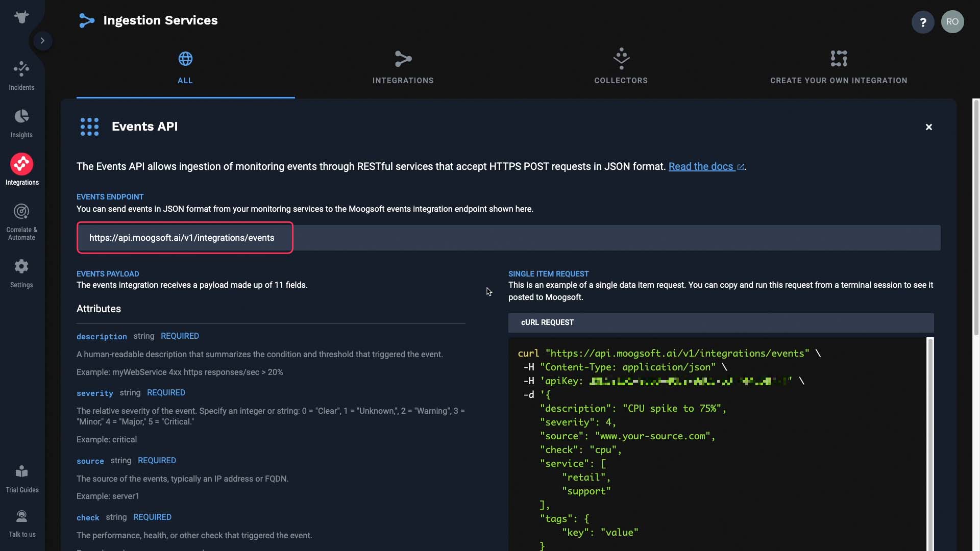Follow the Read the docs link

tap(706, 166)
